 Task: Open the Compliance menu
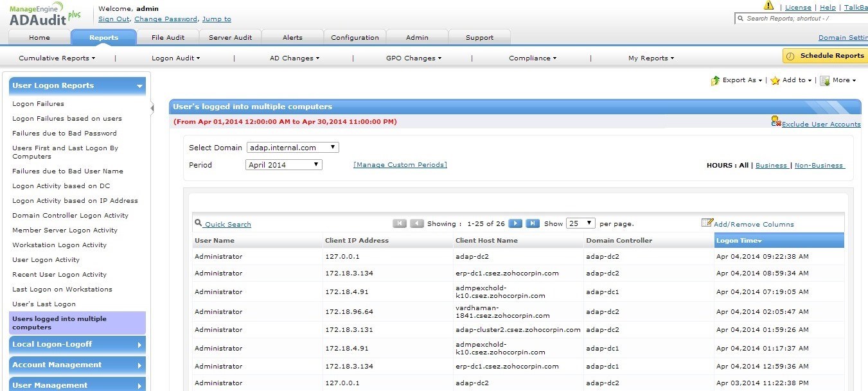[533, 58]
